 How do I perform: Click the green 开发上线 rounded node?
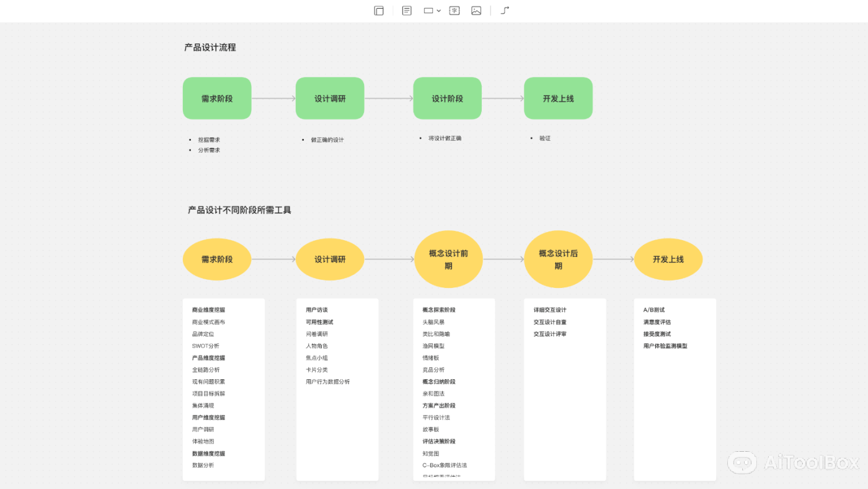pos(558,98)
